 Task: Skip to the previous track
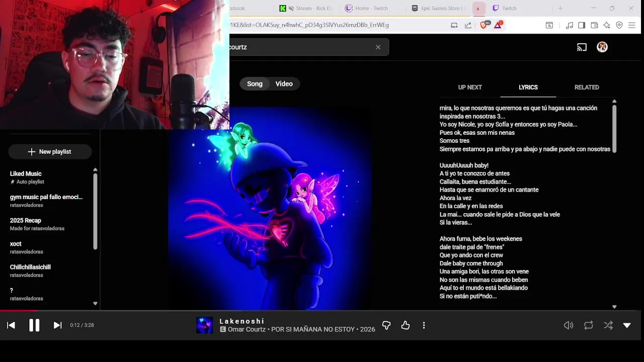pyautogui.click(x=11, y=325)
